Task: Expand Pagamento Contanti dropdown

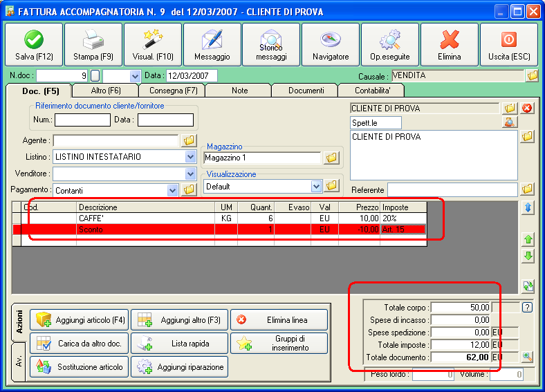Action: pos(172,190)
